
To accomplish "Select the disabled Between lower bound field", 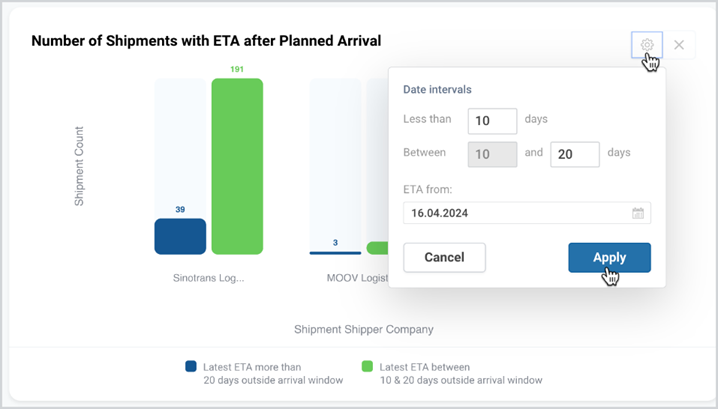I will [492, 154].
